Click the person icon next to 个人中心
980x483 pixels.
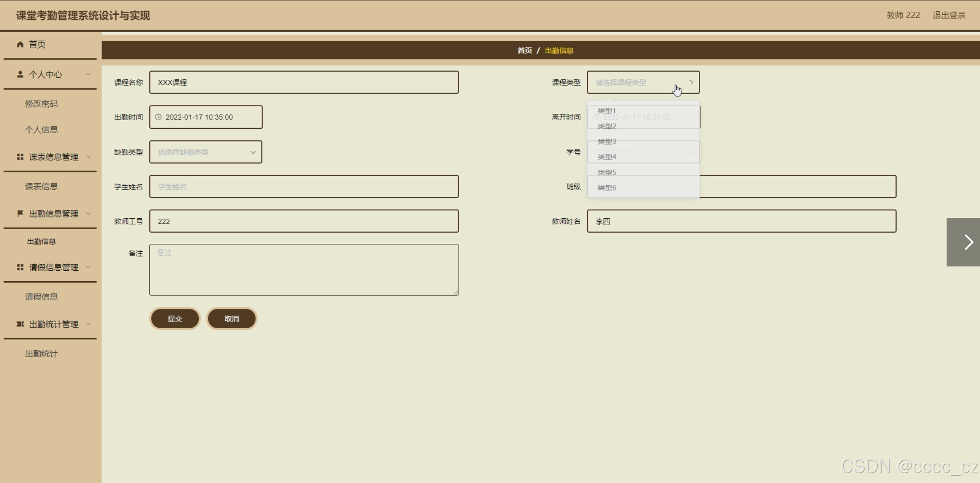[20, 74]
